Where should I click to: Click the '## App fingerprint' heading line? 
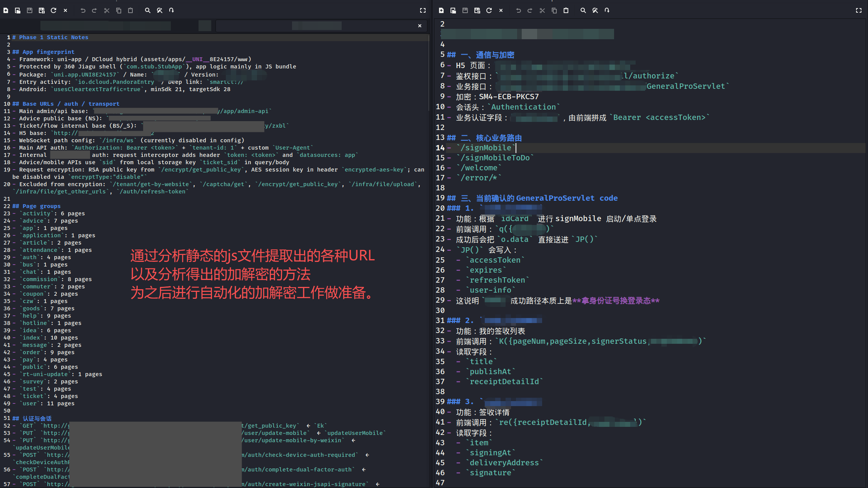click(43, 52)
